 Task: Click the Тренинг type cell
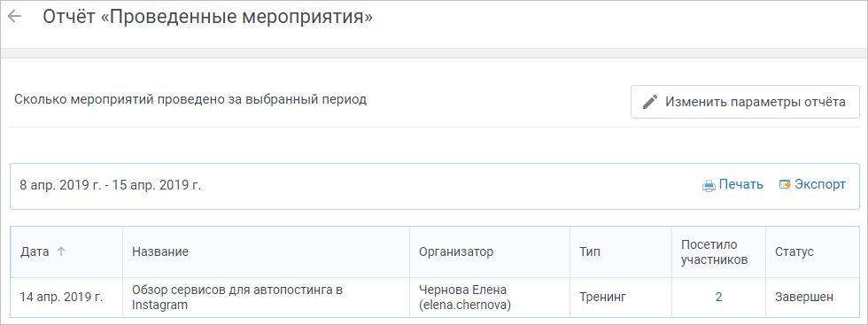pyautogui.click(x=602, y=297)
